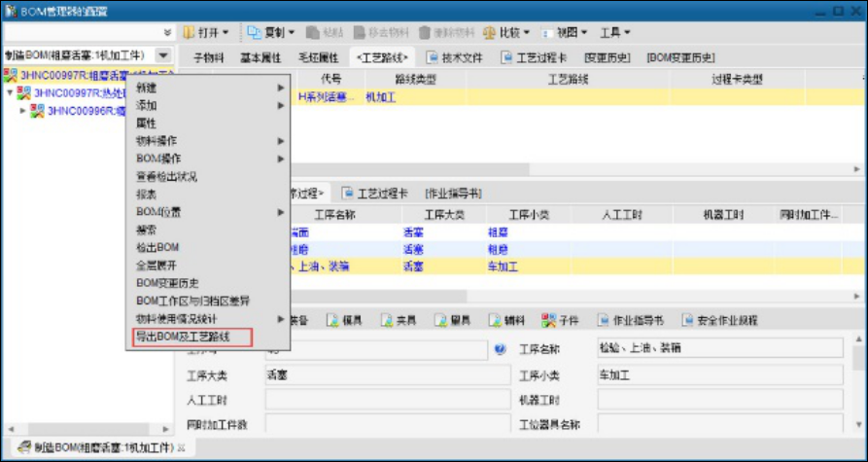
Task: Select the 车加工 process row cell
Action: 503,267
